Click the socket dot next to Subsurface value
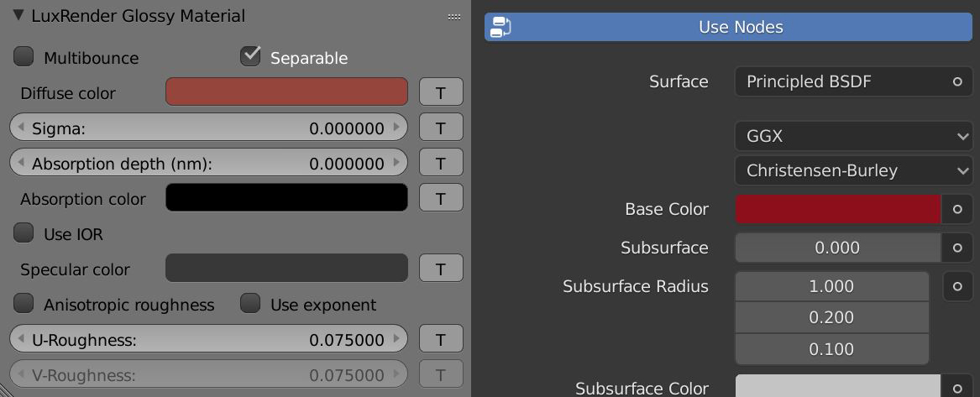This screenshot has width=980, height=397. 957,248
